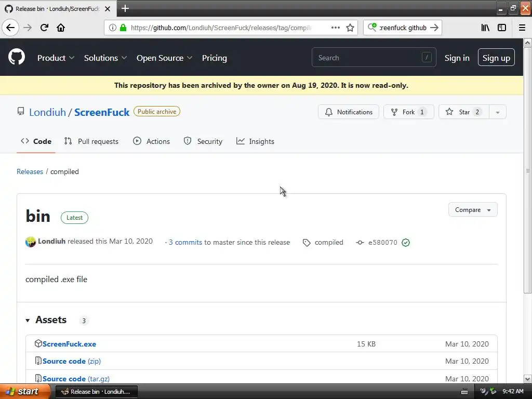Click the site information icon in address bar

point(113,28)
